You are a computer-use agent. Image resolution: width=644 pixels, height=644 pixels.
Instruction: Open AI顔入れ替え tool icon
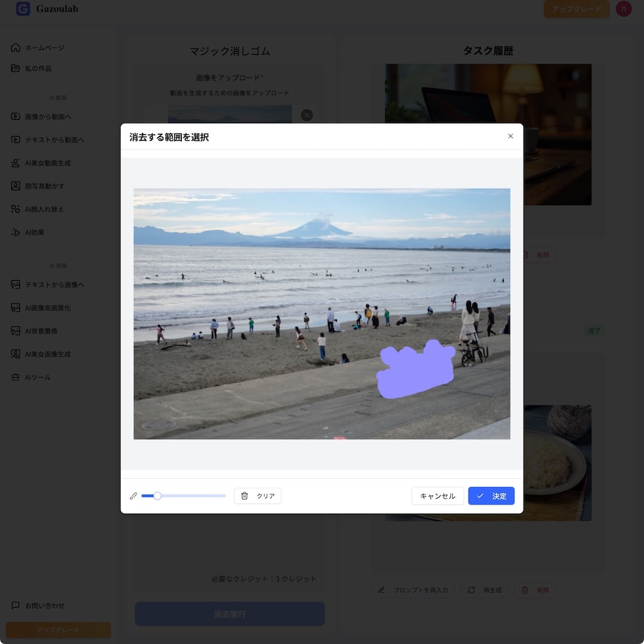(16, 209)
